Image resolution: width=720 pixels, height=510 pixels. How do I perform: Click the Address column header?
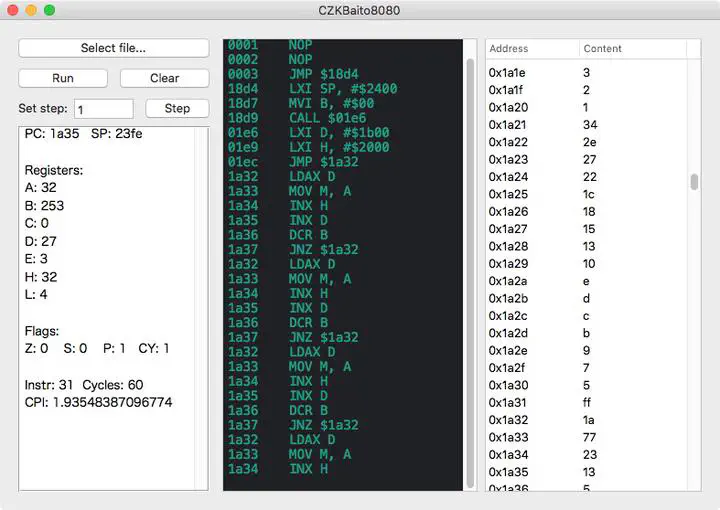[x=531, y=48]
